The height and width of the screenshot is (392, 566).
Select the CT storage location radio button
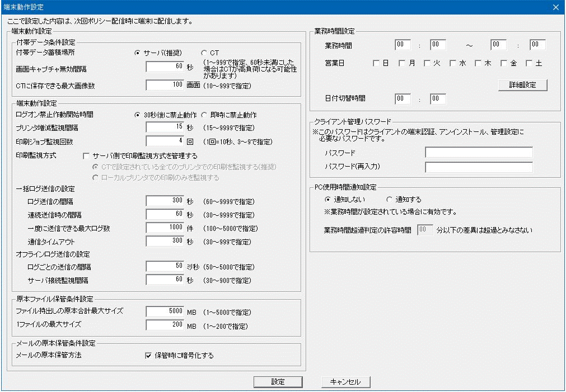coord(204,53)
